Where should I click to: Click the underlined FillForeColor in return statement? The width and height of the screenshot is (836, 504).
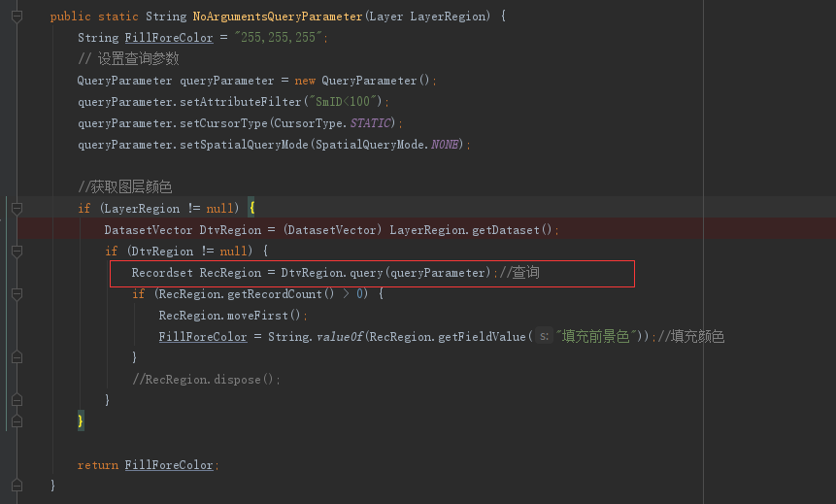click(169, 465)
